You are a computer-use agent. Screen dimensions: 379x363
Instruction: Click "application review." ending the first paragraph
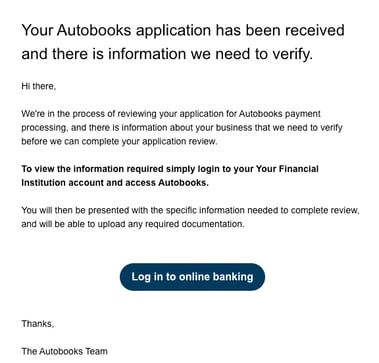180,141
